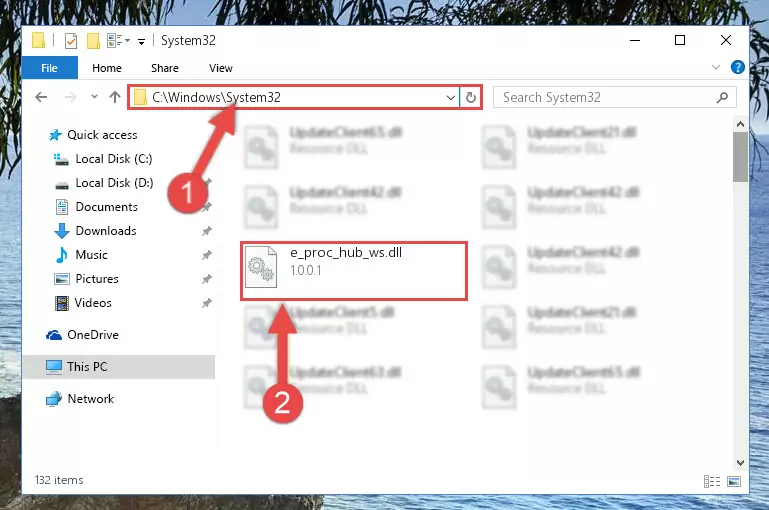Click the 132 items status text
Screen dimensions: 769x510
(x=59, y=480)
